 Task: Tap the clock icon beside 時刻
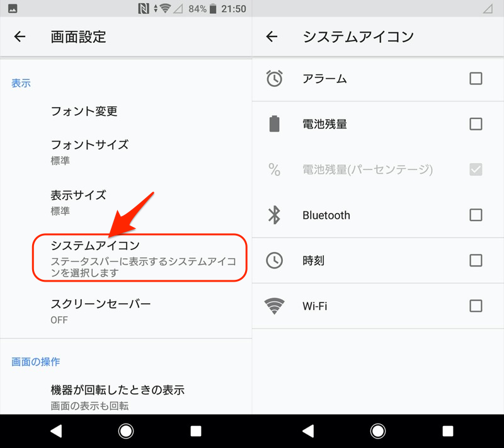[x=274, y=260]
